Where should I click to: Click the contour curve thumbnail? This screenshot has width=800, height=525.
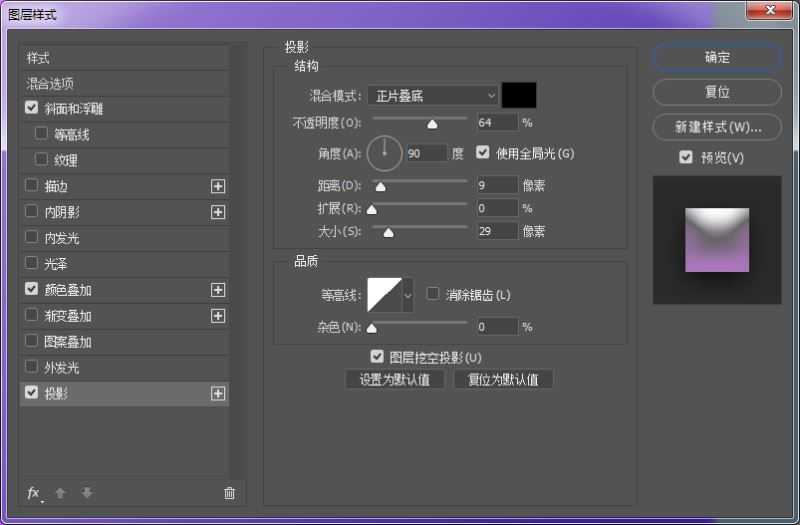click(384, 295)
